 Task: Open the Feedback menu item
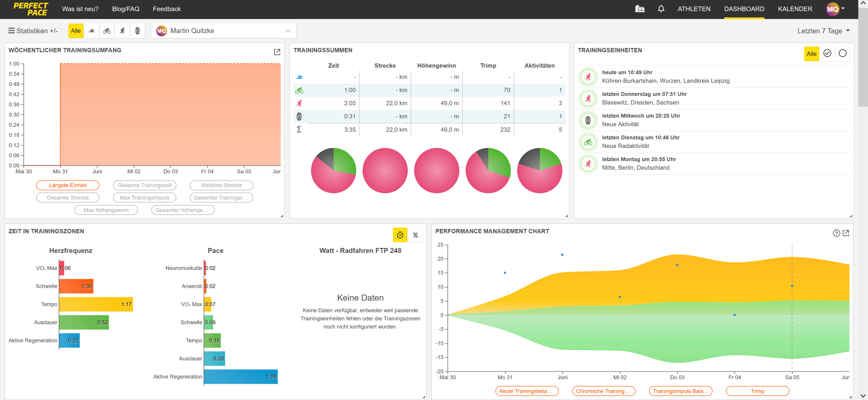(167, 9)
